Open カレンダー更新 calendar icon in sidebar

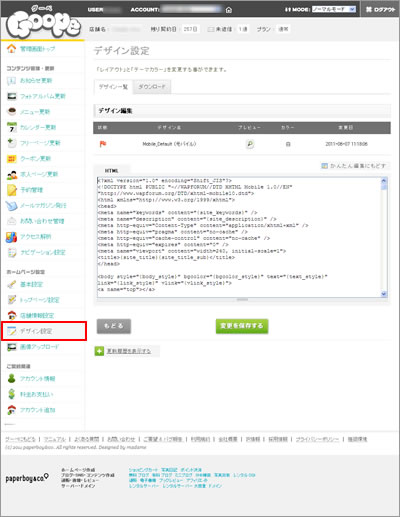click(12, 127)
